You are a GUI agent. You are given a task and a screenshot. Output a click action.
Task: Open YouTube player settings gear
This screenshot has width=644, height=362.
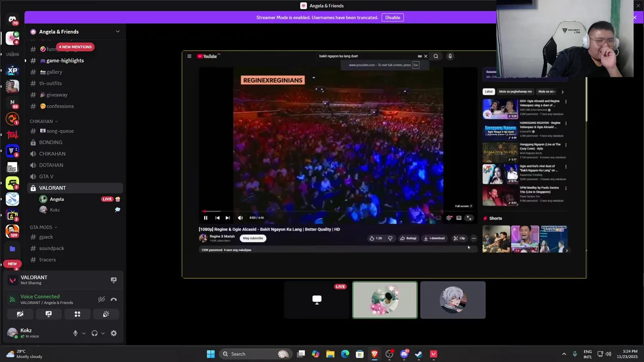[x=449, y=218]
